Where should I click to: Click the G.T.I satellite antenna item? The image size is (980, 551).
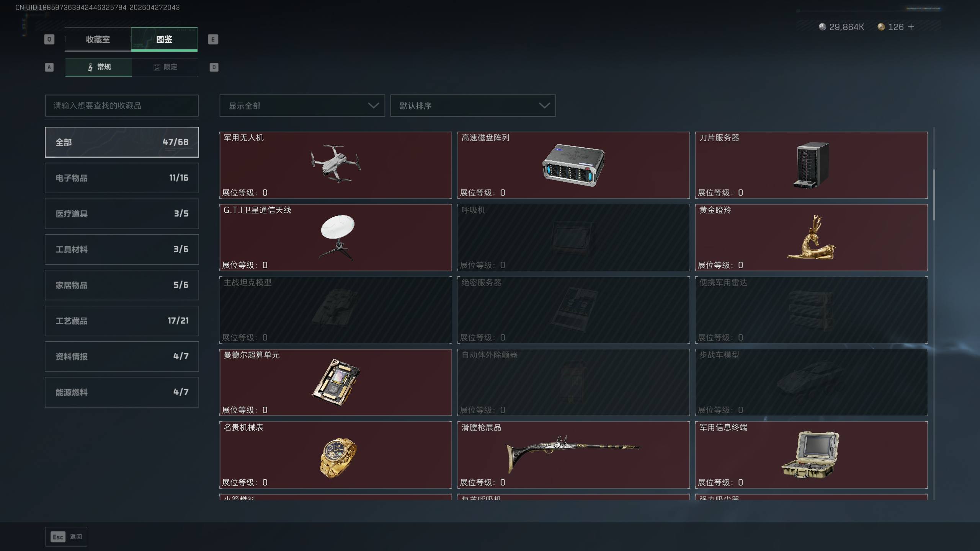tap(335, 238)
